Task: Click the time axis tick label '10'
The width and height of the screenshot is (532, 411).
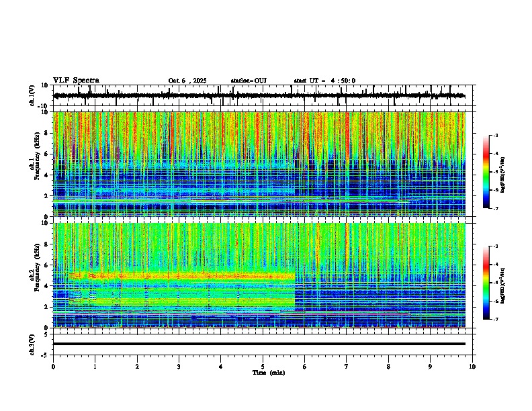Action: [472, 367]
